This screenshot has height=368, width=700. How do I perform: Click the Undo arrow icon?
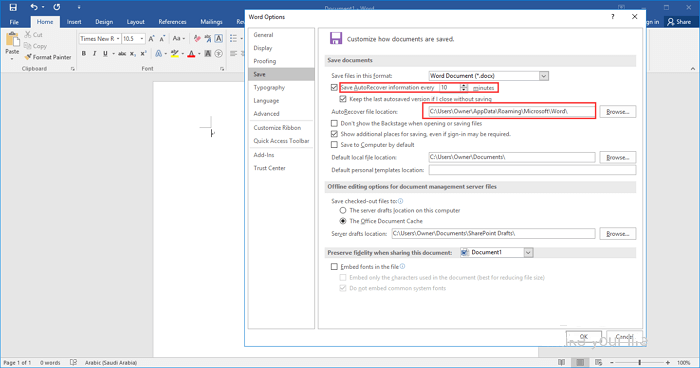(x=34, y=7)
